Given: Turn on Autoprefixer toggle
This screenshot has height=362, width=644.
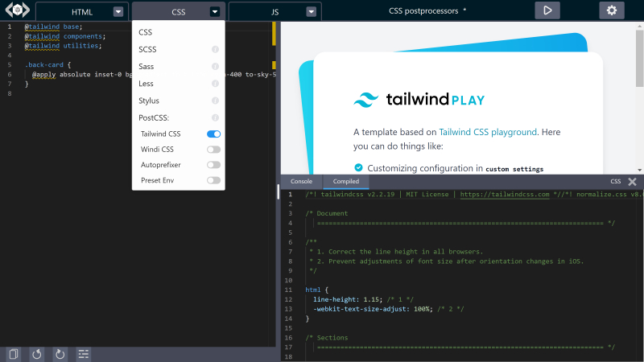Looking at the screenshot, I should click(213, 165).
